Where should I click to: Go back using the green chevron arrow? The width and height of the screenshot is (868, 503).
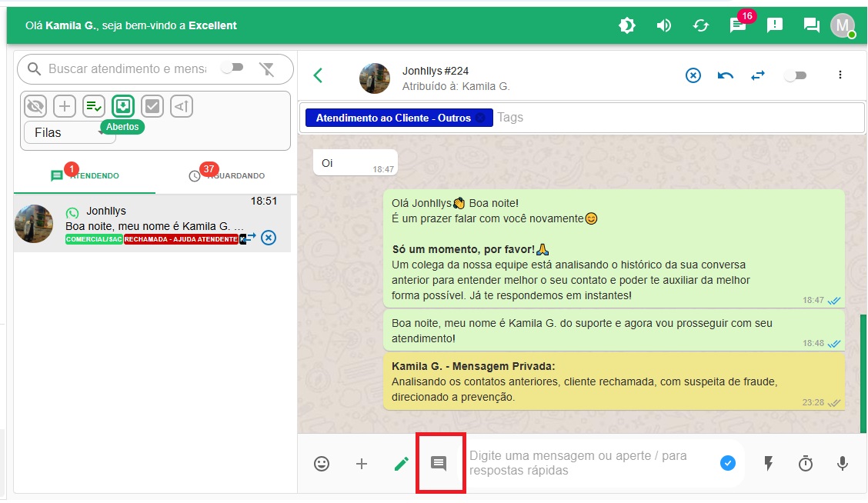(318, 75)
